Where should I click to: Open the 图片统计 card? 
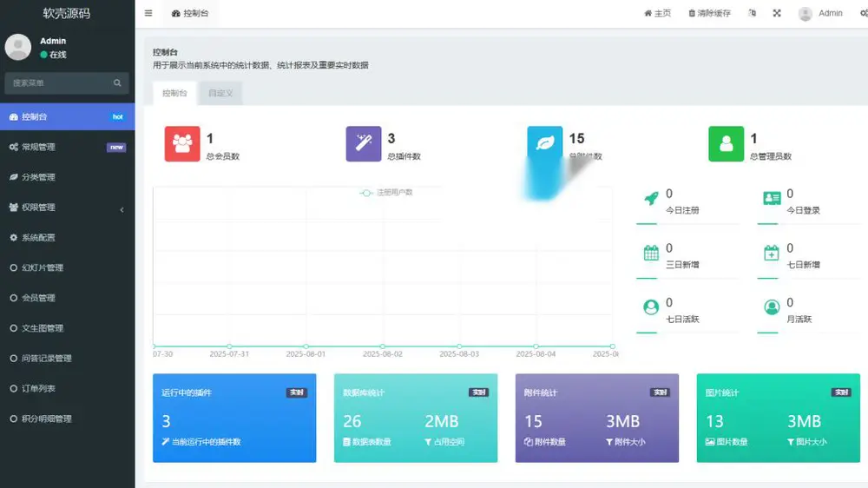tap(779, 419)
